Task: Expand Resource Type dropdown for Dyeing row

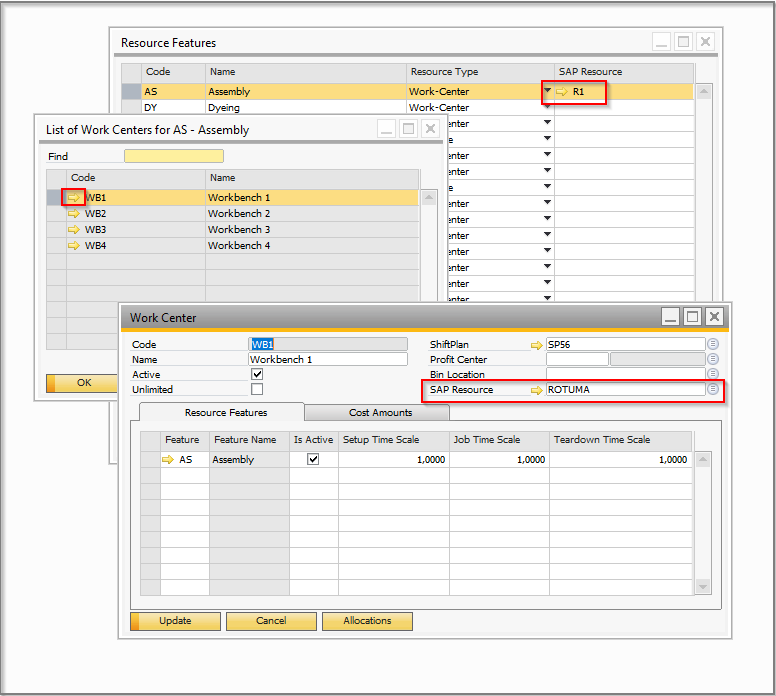Action: pyautogui.click(x=547, y=108)
